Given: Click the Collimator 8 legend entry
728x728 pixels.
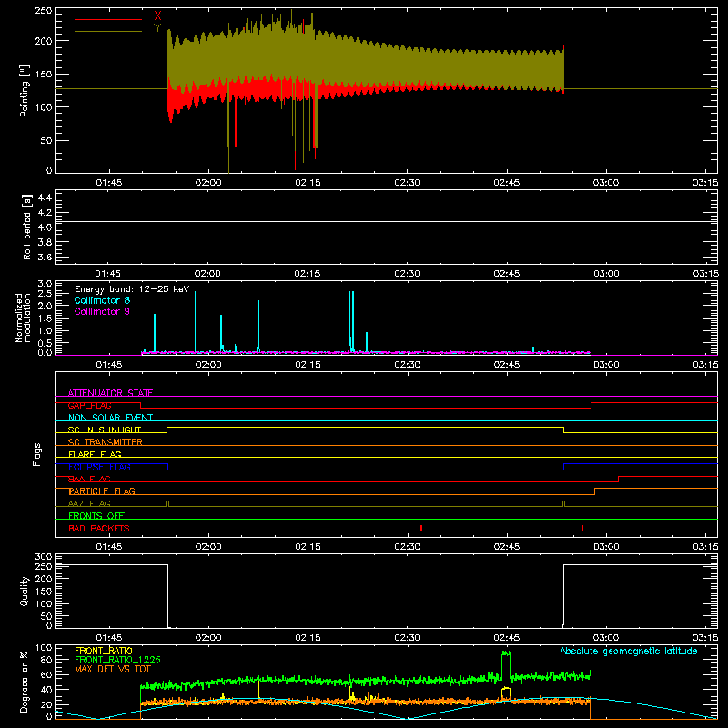Looking at the screenshot, I should (102, 300).
